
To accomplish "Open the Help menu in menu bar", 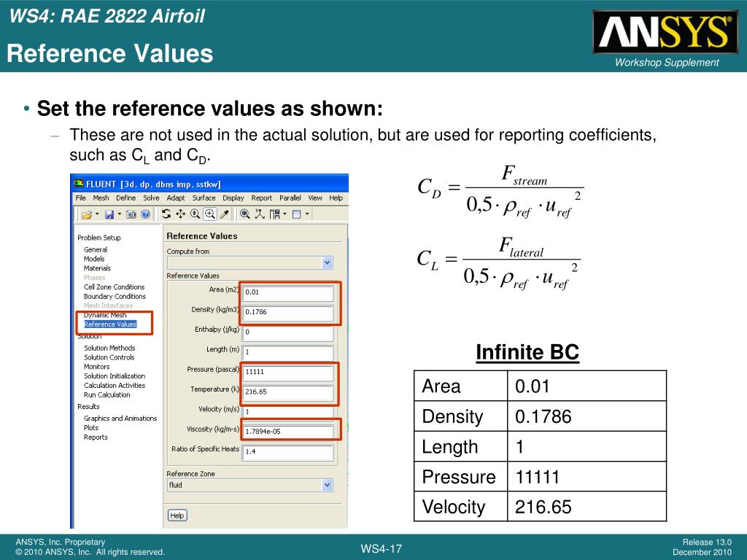I will 336,198.
